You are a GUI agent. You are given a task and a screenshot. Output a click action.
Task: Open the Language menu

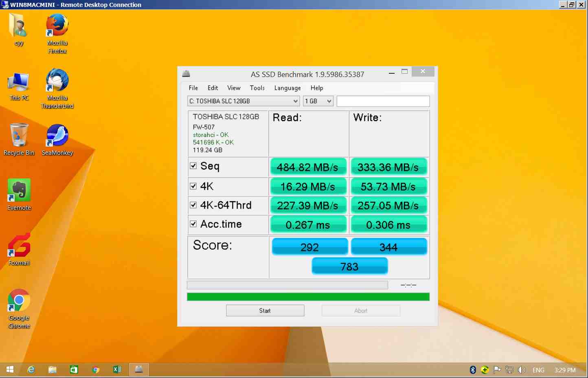click(287, 88)
